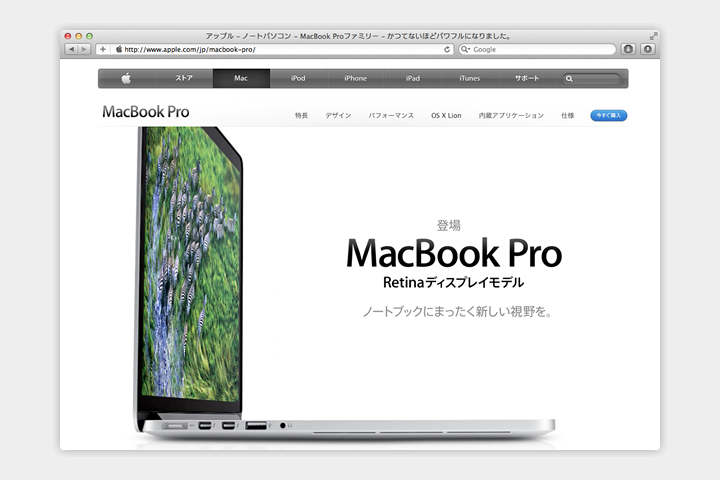Click the large MacBook Pro headline
Screen dimensions: 720x480
454,253
